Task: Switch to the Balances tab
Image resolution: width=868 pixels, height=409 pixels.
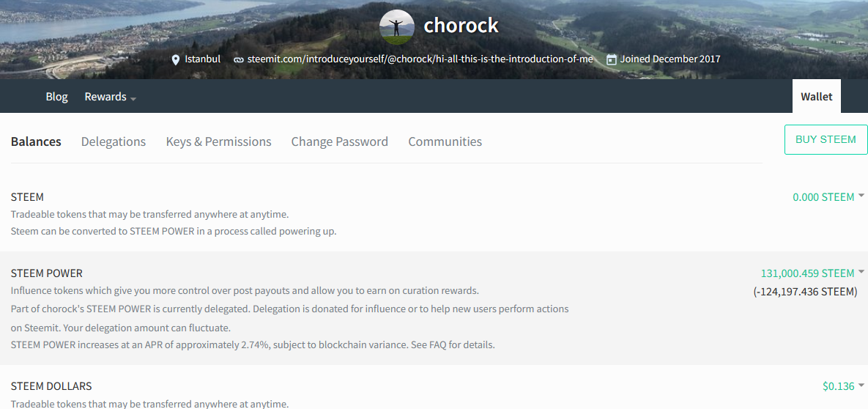Action: (36, 141)
